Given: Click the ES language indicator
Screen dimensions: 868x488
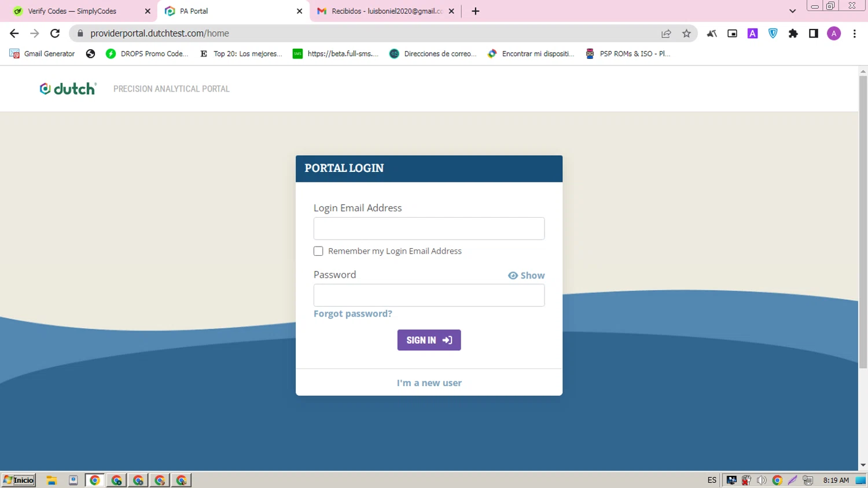Looking at the screenshot, I should point(712,480).
